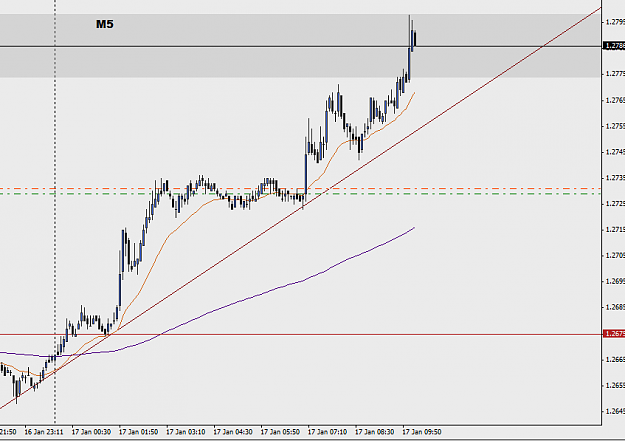The width and height of the screenshot is (625, 441).
Task: Click the 17 Jan 04:30 time label
Action: [233, 432]
